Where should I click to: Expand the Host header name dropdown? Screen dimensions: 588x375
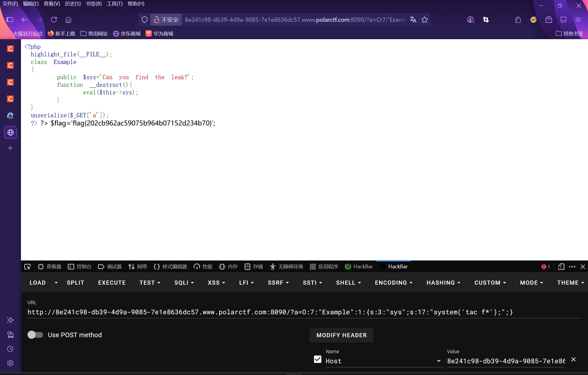tap(439, 361)
